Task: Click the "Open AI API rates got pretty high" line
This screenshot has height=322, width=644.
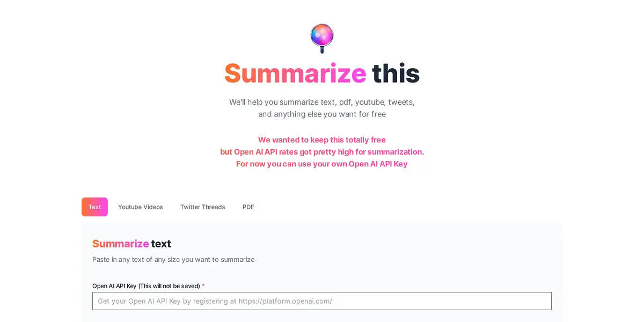Action: tap(322, 152)
